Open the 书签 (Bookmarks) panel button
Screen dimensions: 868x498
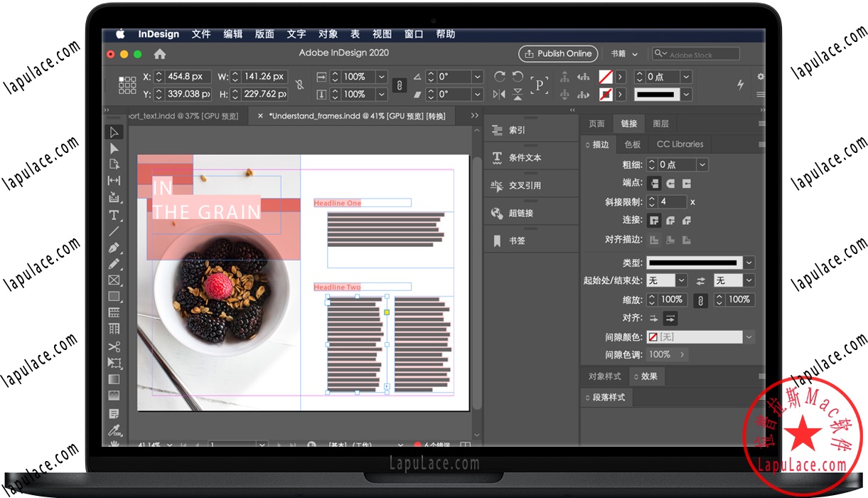(x=517, y=241)
